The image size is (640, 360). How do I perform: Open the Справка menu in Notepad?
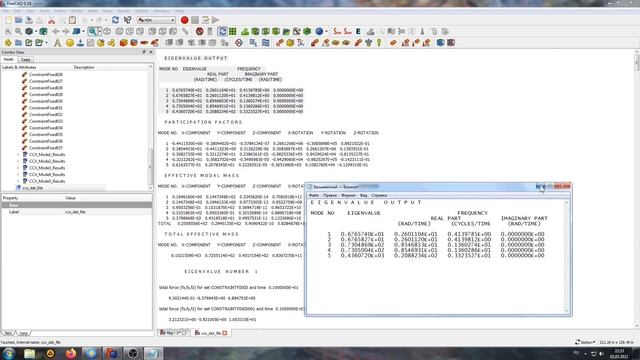(x=379, y=196)
